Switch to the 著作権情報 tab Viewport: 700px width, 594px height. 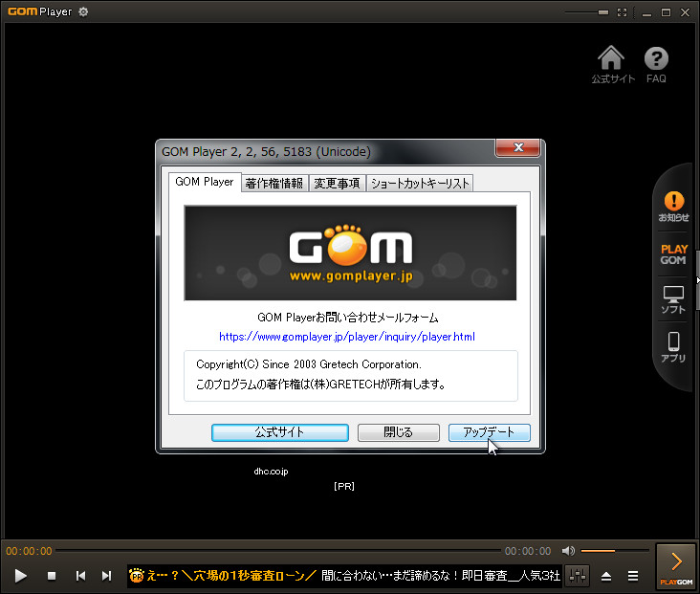[x=274, y=183]
